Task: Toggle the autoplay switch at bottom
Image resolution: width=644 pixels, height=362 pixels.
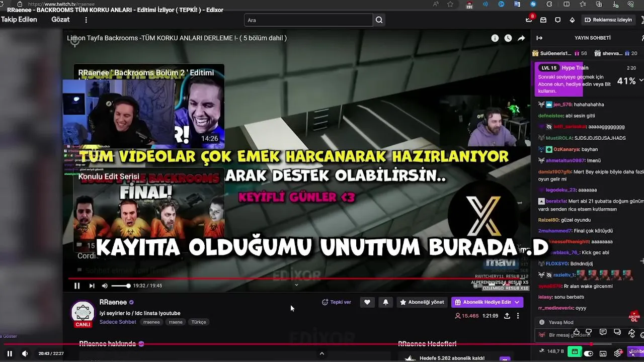Action: pyautogui.click(x=588, y=353)
